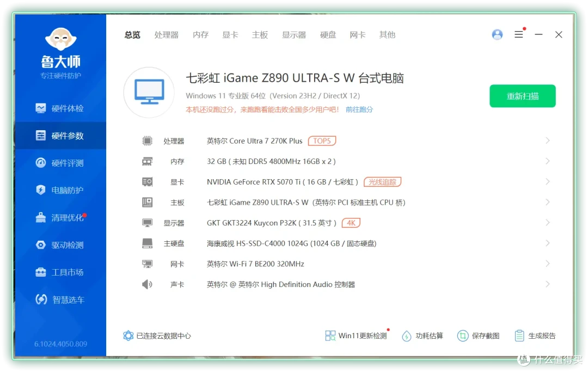Click the 内存 RAM module icon
Image resolution: width=588 pixels, height=372 pixels.
(147, 162)
